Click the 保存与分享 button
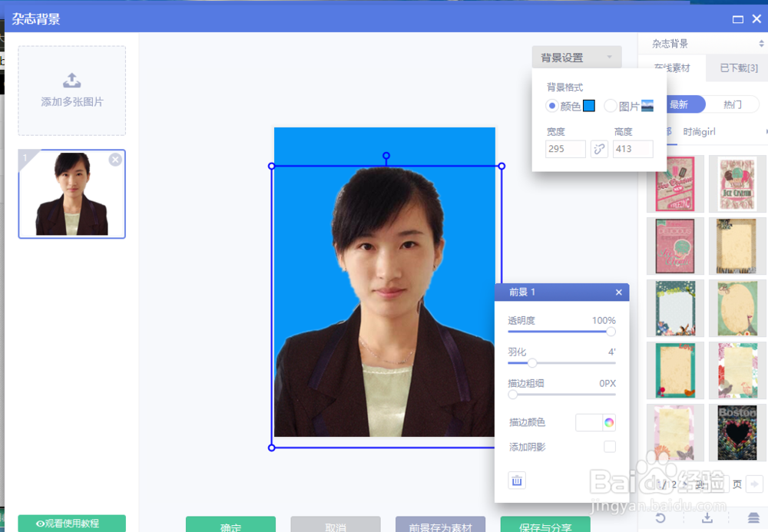 pos(545,524)
